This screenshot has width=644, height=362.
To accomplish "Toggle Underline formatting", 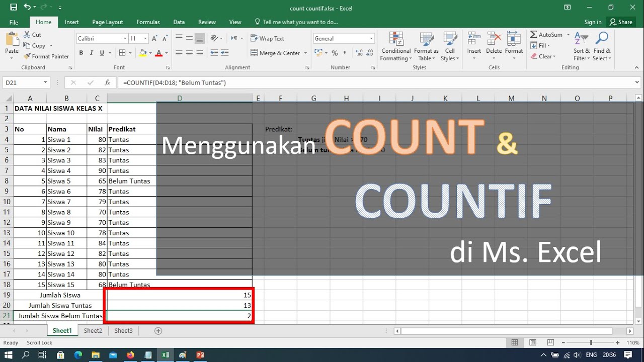I will (102, 53).
